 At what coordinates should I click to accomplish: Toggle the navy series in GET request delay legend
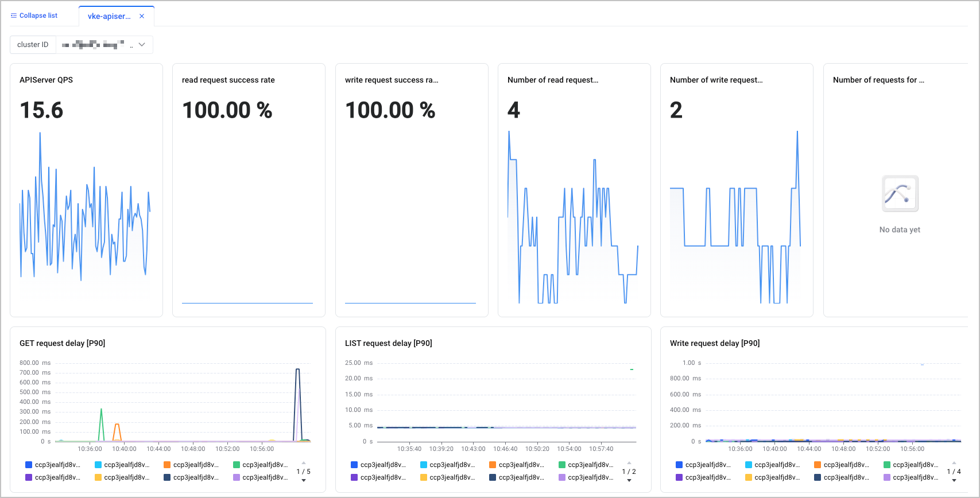[191, 477]
